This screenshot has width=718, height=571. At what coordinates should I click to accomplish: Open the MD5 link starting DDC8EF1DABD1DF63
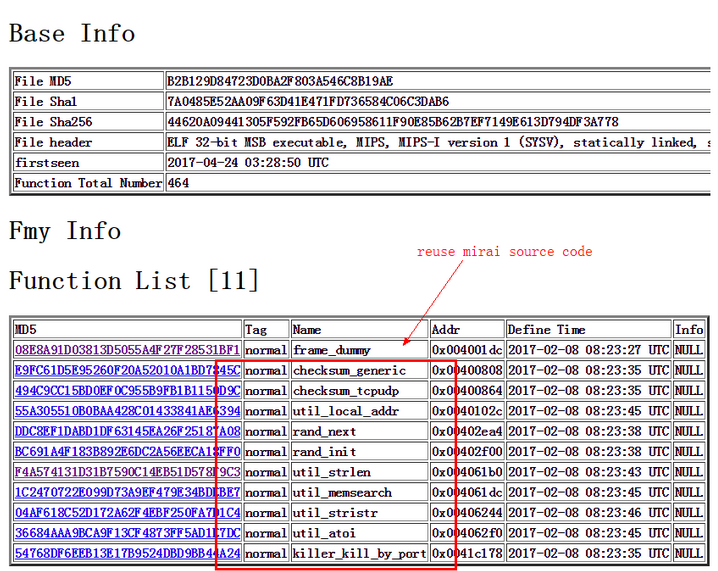pyautogui.click(x=127, y=431)
